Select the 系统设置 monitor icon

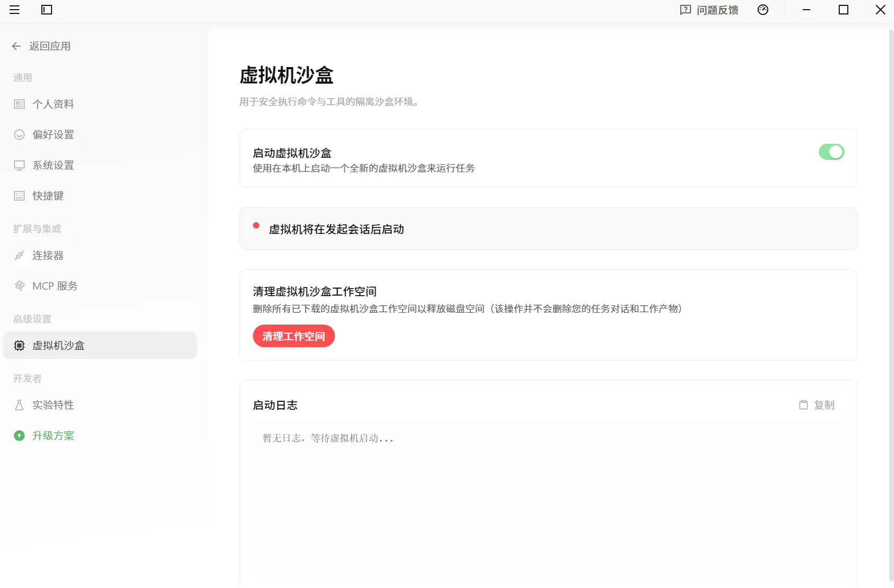[x=19, y=165]
